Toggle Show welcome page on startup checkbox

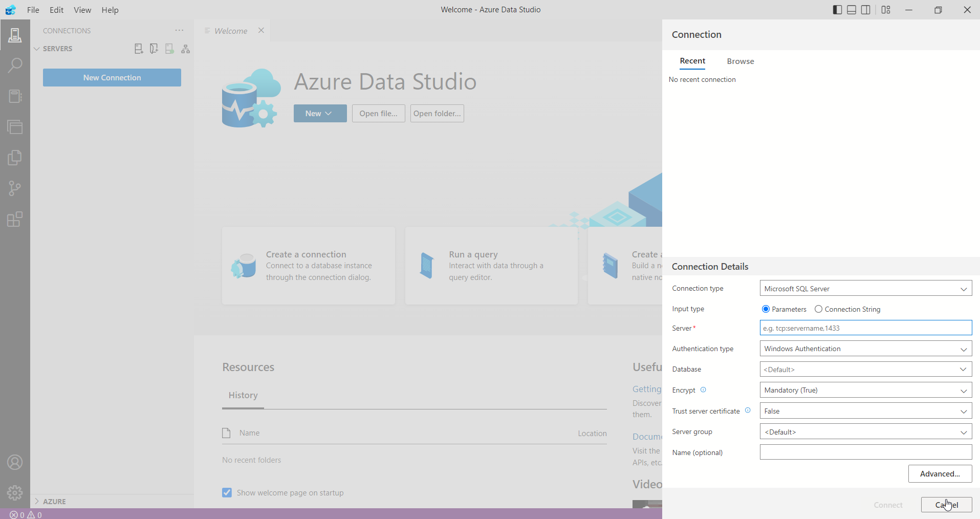227,493
